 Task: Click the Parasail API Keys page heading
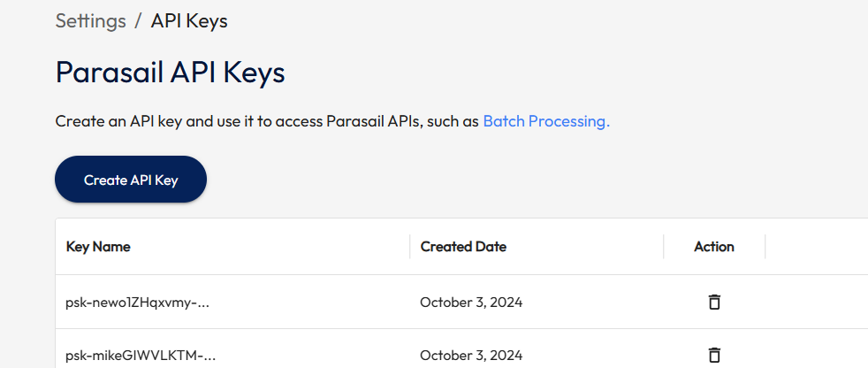(x=170, y=73)
